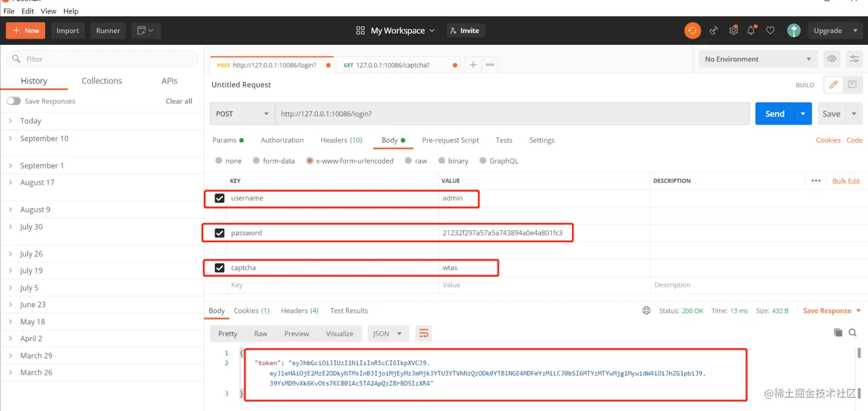This screenshot has height=411, width=868.
Task: Switch to the Collections tab
Action: pyautogui.click(x=102, y=81)
